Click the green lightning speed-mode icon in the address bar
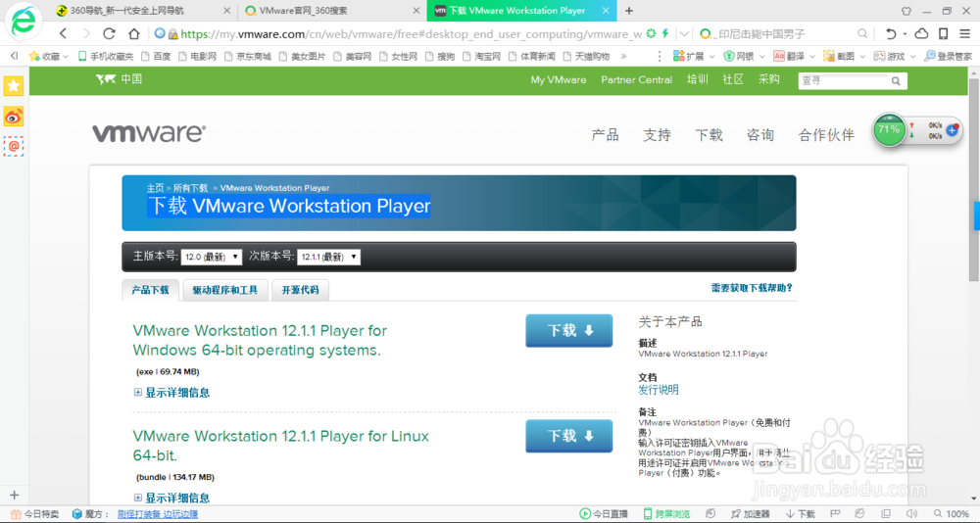The height and width of the screenshot is (523, 980). (665, 33)
